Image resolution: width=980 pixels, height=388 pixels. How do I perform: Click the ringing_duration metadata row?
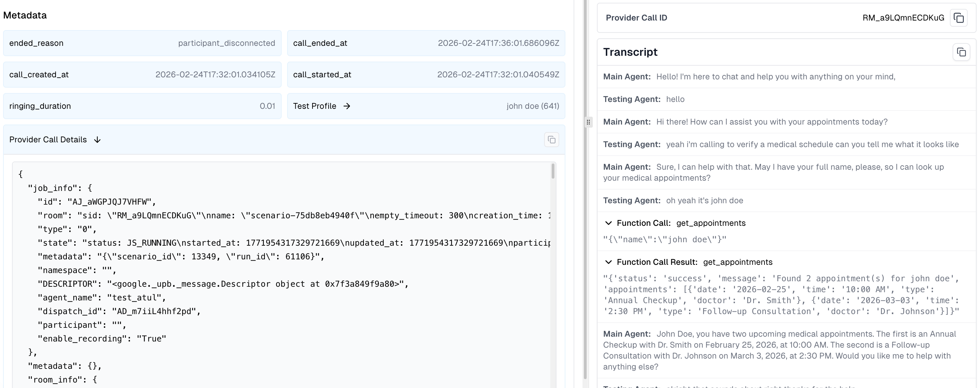(x=142, y=106)
